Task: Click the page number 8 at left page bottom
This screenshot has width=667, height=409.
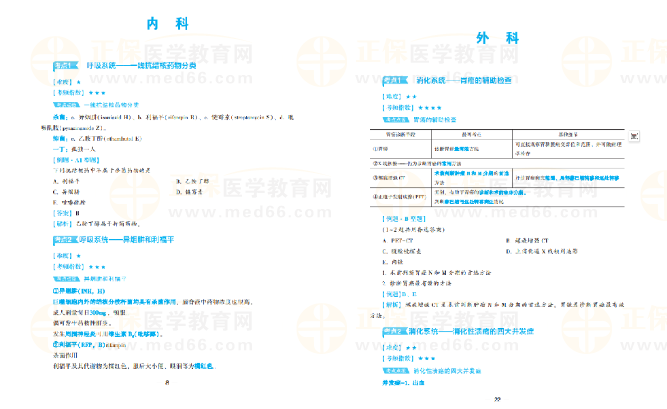Action: 168,381
